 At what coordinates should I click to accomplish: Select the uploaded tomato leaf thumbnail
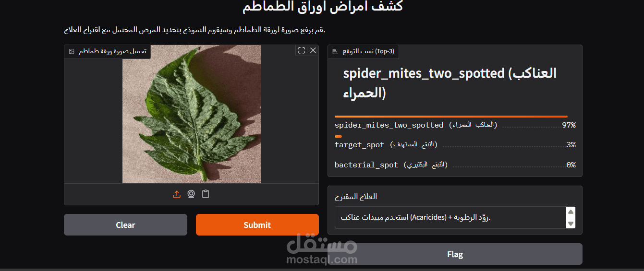point(192,114)
